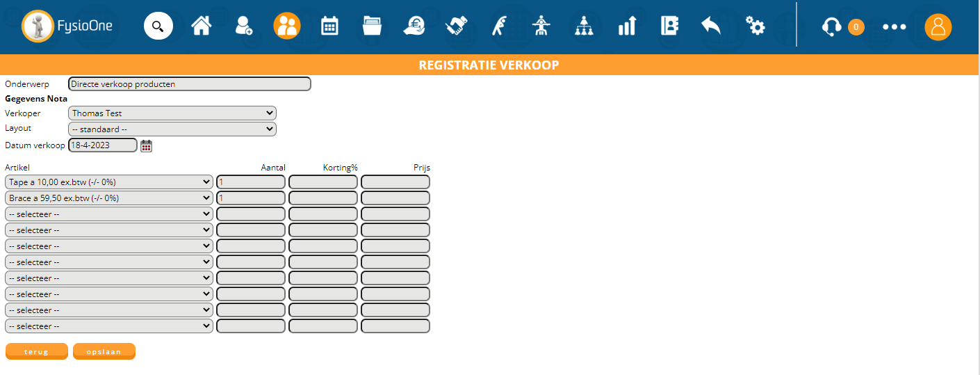Click the handshake icon
The width and height of the screenshot is (980, 375).
tap(457, 27)
